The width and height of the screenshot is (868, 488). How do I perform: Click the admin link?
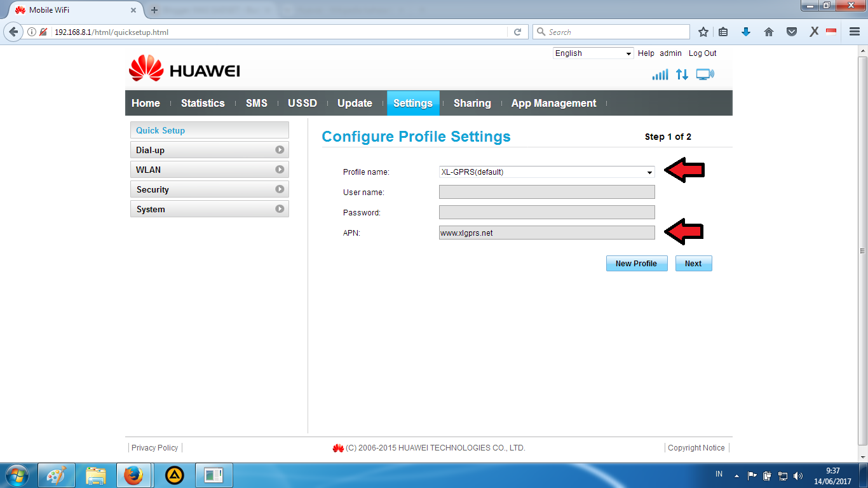coord(670,53)
